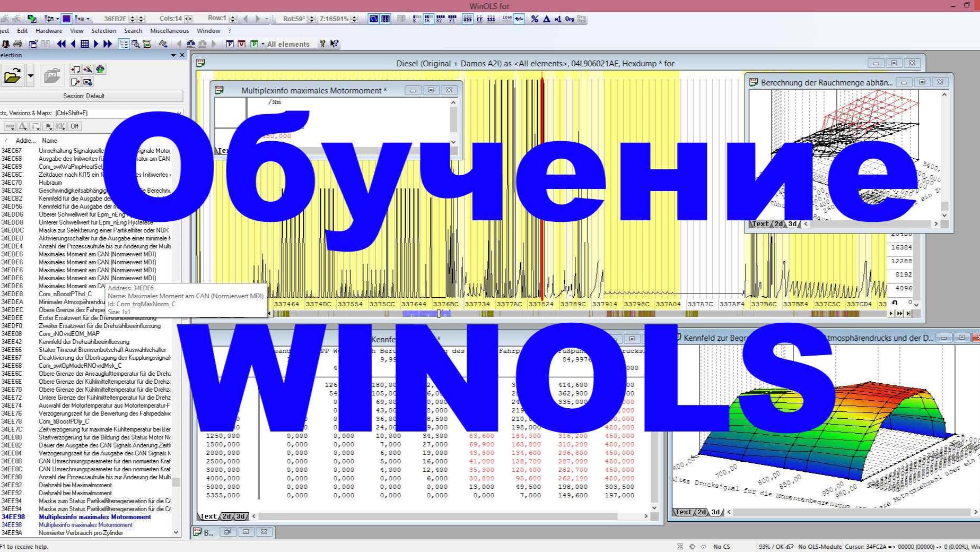Screen dimensions: 980x552
Task: Open the Edit menu
Action: [22, 31]
